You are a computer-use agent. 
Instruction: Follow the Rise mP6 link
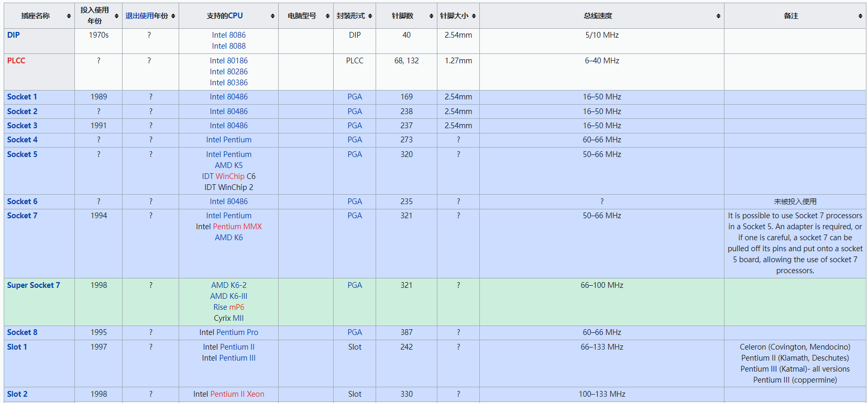pos(229,307)
